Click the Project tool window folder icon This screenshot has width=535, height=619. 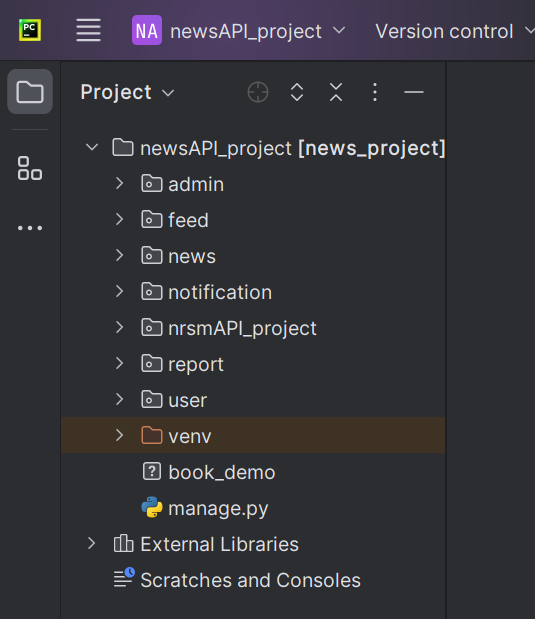click(30, 92)
